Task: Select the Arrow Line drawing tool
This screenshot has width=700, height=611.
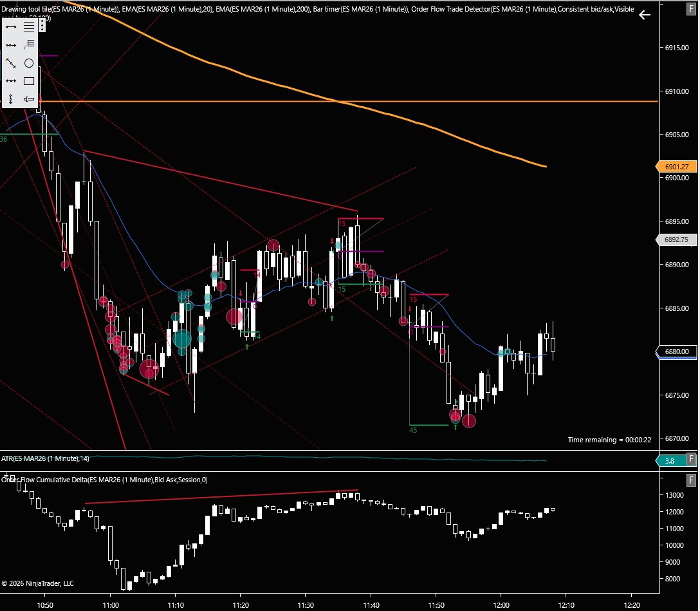Action: click(x=10, y=44)
